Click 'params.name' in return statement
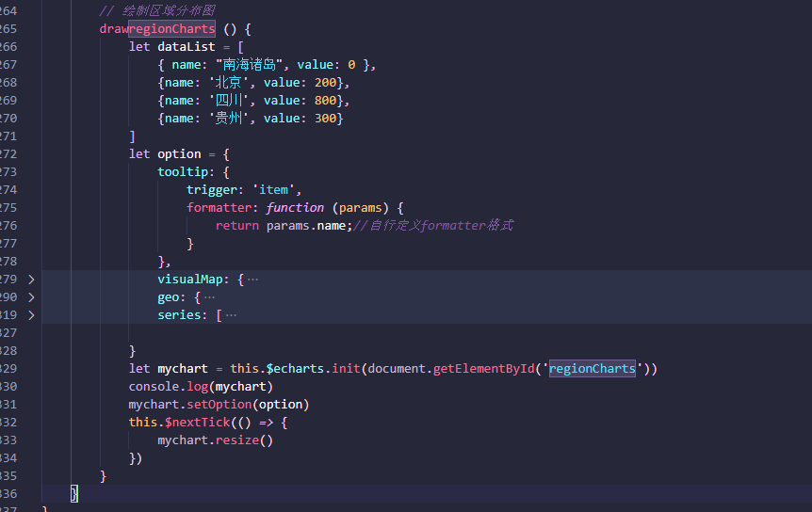Image resolution: width=812 pixels, height=512 pixels. (x=306, y=226)
